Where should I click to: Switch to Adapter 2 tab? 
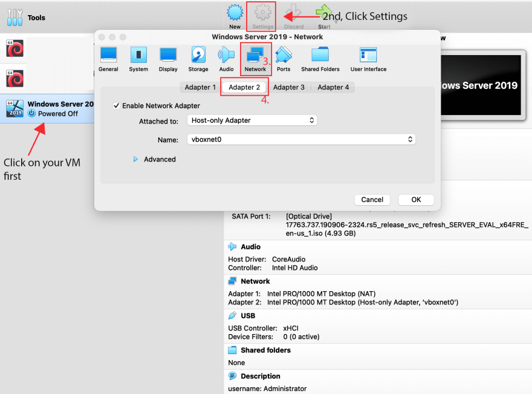click(x=244, y=87)
